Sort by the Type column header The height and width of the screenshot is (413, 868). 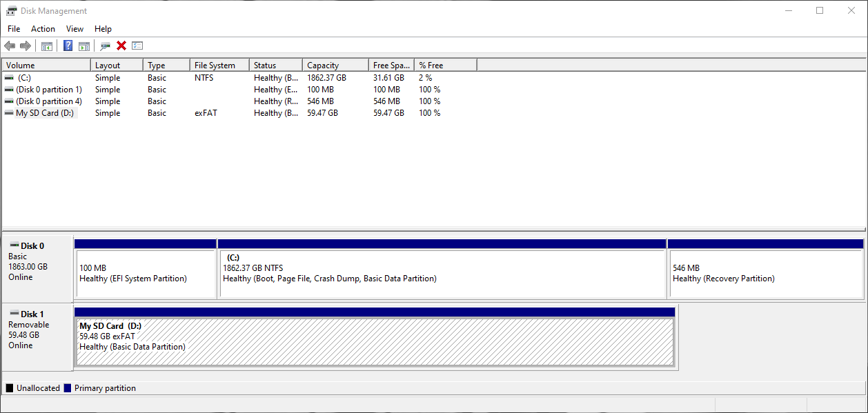[x=166, y=66]
